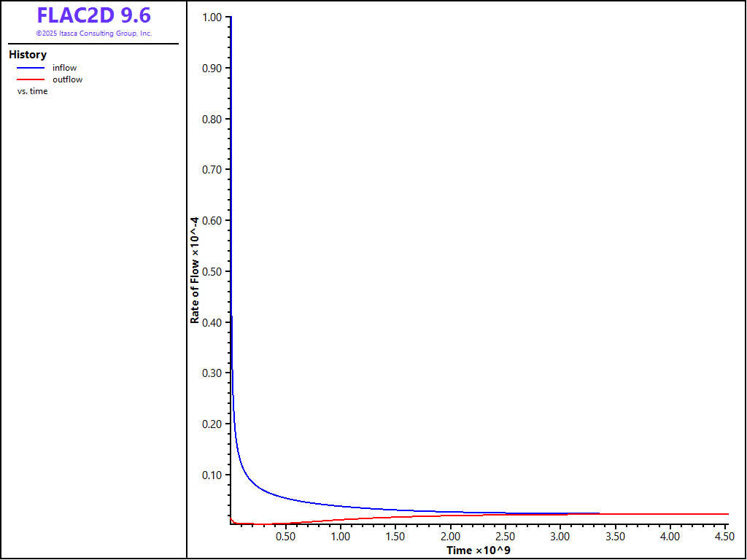Screen dimensions: 747x560
Task: Click the Itasca Consulting Group copyright line
Action: 94,34
